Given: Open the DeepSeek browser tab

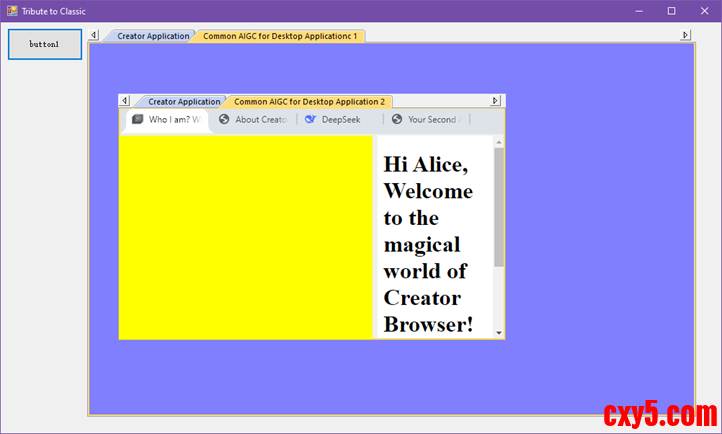Looking at the screenshot, I should click(x=340, y=119).
